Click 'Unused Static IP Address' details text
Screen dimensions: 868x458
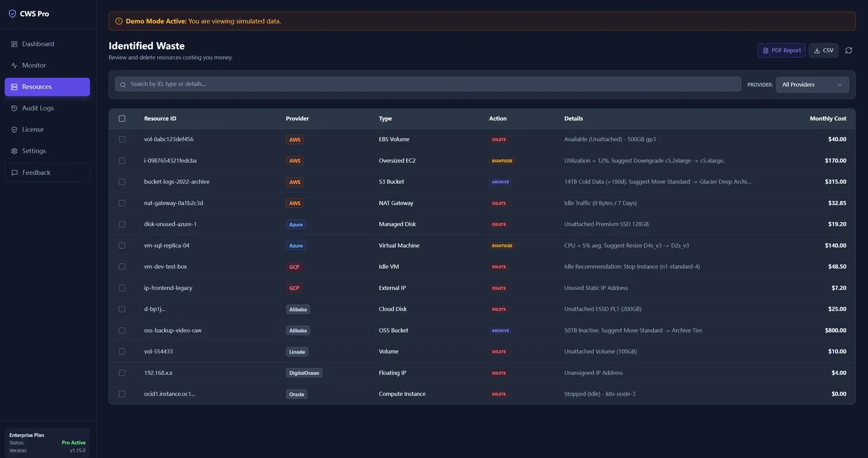596,288
